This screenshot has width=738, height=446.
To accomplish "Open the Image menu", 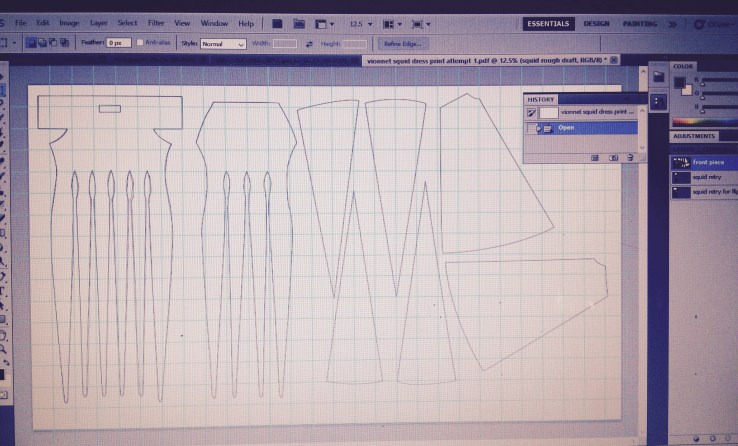I will [x=69, y=23].
